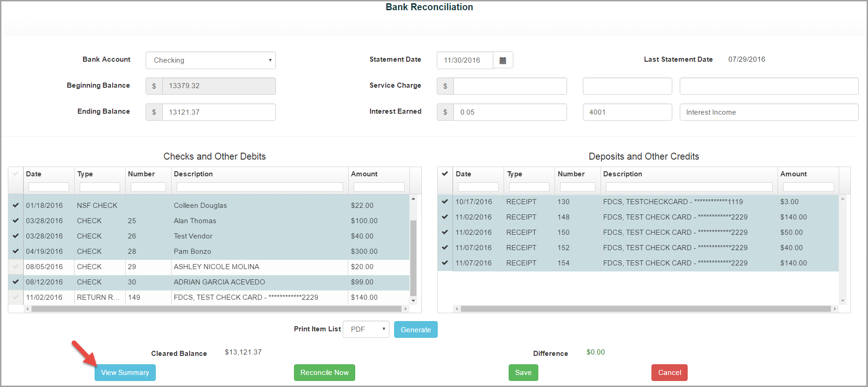Click the Checks table horizontal scrollbar
The height and width of the screenshot is (387, 868).
point(217,309)
